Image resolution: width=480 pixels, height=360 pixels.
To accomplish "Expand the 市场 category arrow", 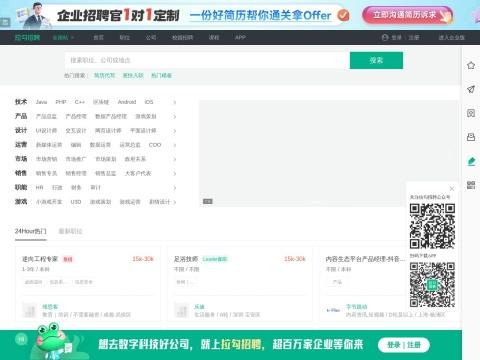I will (174, 159).
